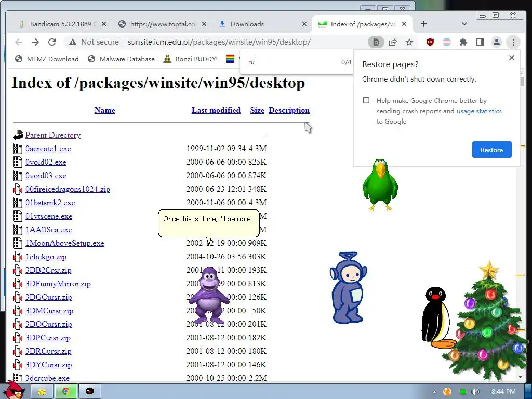Open a new tab with plus button
The height and width of the screenshot is (399, 532).
click(424, 24)
